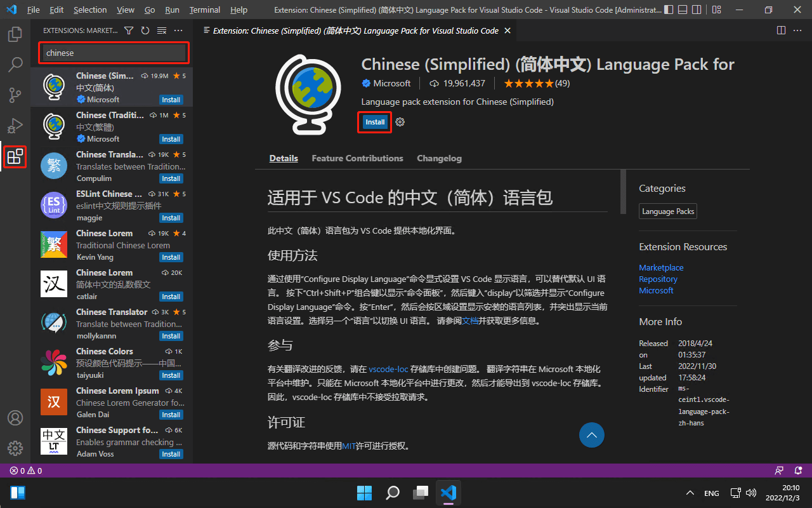This screenshot has width=812, height=508.
Task: Open Windows taskbar search icon
Action: point(393,493)
